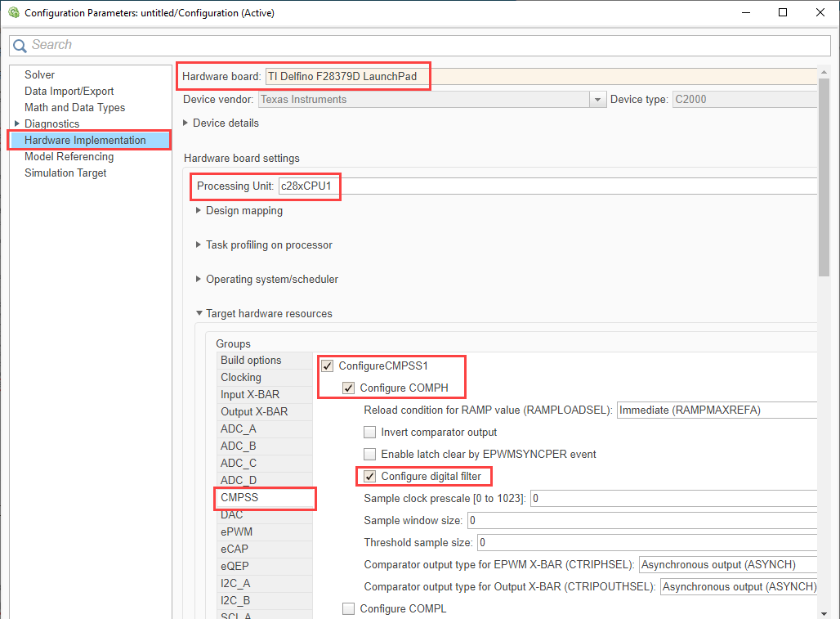
Task: Expand the Device details section
Action: [185, 123]
